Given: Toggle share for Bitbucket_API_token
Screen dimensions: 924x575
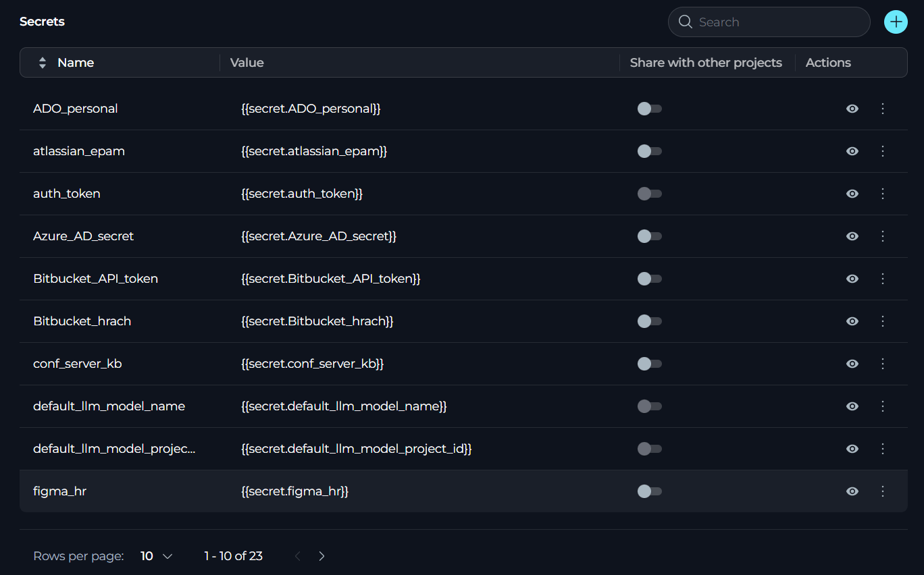Looking at the screenshot, I should [650, 279].
